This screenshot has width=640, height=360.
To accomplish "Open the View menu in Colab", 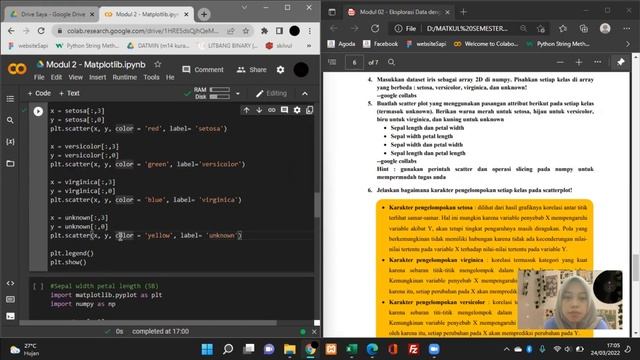I will click(x=76, y=77).
